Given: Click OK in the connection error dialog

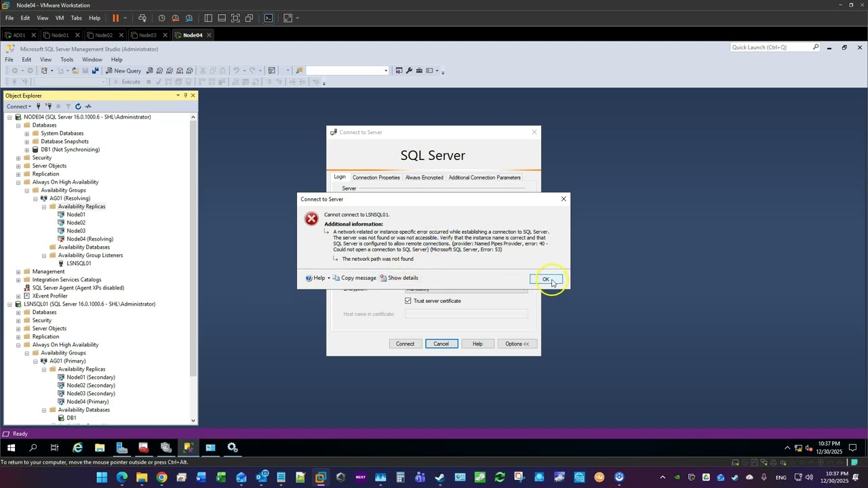Looking at the screenshot, I should point(546,279).
